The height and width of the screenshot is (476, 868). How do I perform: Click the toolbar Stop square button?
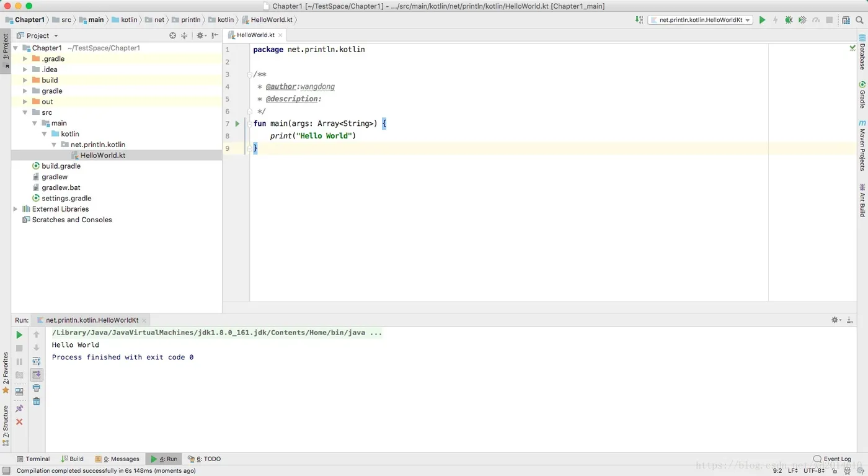830,20
